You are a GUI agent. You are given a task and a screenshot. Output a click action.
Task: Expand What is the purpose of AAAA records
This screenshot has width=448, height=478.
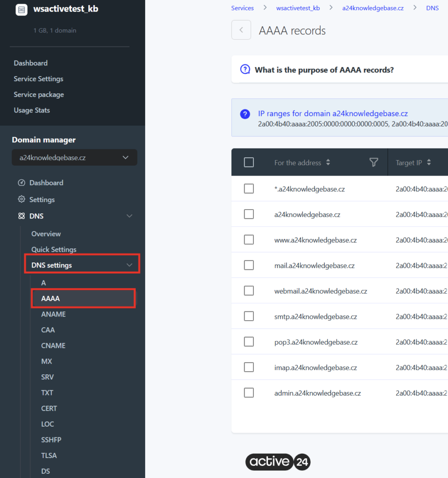coord(324,70)
